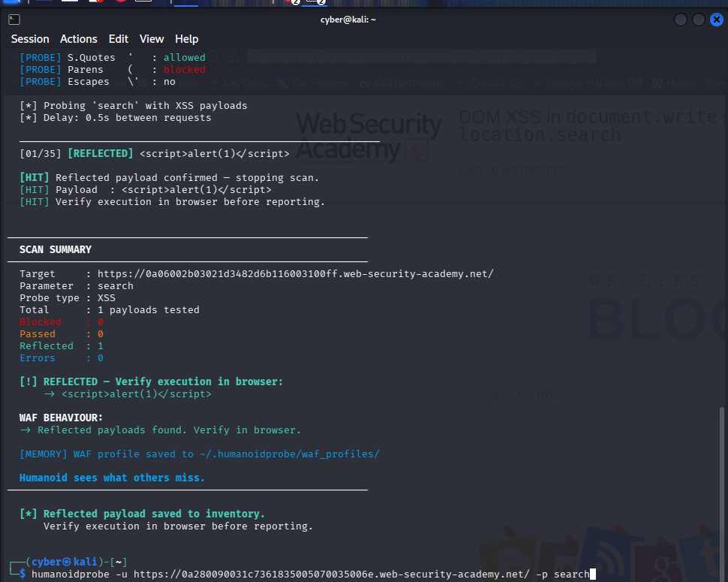Screen dimensions: 728x582
Task: Click the humanoidprobe command line input
Action: [311, 574]
